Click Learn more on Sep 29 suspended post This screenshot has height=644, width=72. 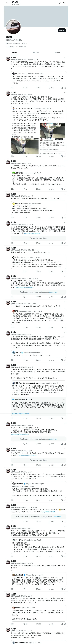[x=53, y=292]
